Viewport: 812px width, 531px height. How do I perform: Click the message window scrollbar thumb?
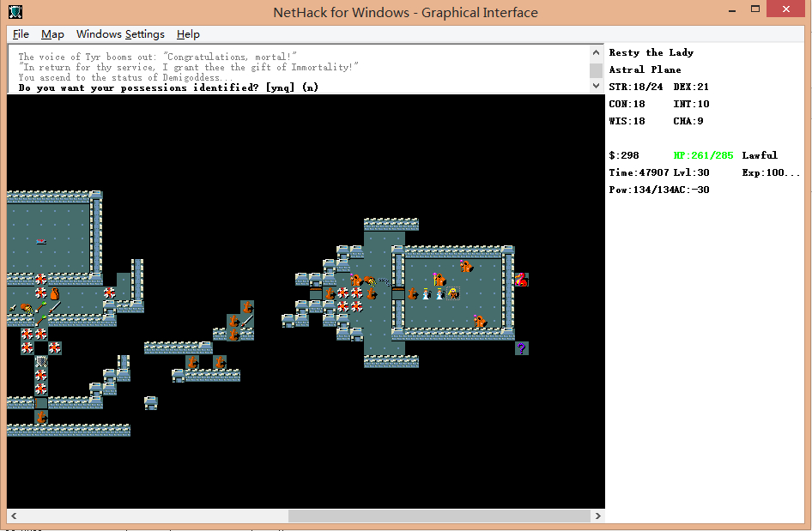(596, 70)
